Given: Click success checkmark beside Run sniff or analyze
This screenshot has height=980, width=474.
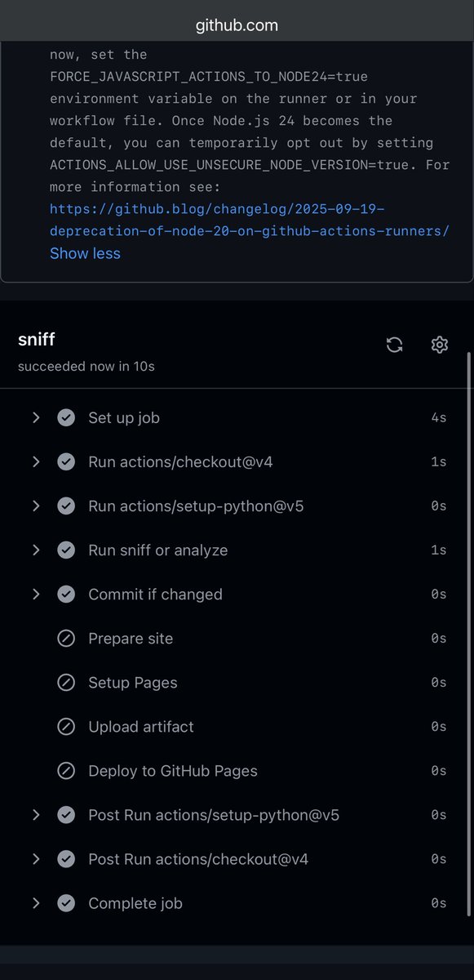Looking at the screenshot, I should click(x=66, y=550).
